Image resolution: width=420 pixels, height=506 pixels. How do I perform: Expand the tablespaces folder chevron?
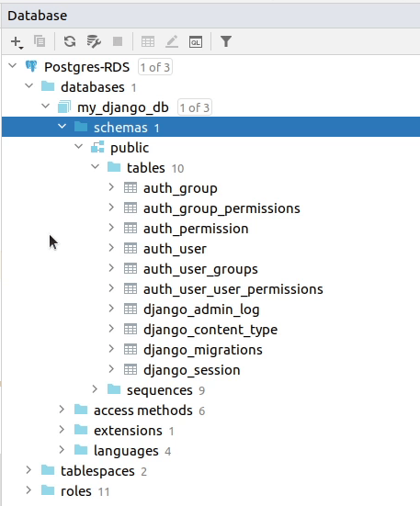coord(28,470)
